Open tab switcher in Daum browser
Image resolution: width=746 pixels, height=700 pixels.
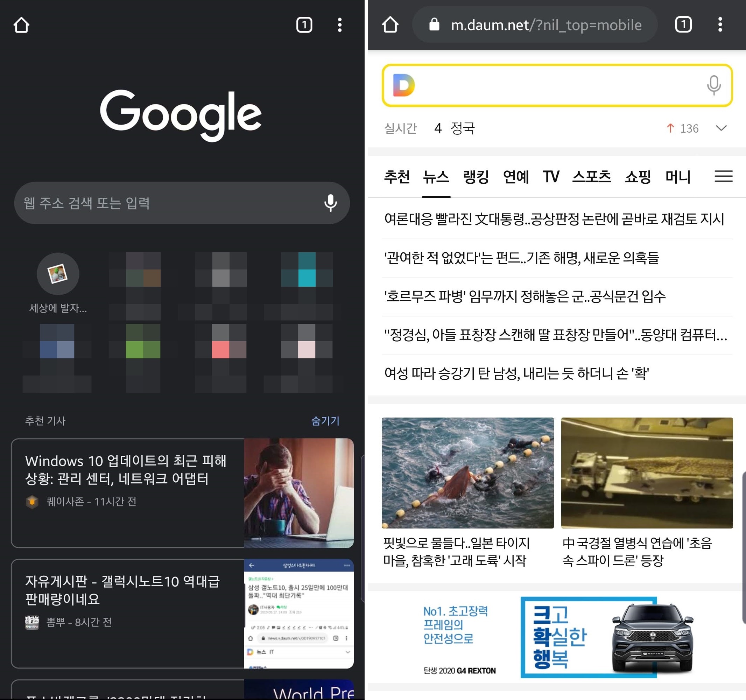683,25
